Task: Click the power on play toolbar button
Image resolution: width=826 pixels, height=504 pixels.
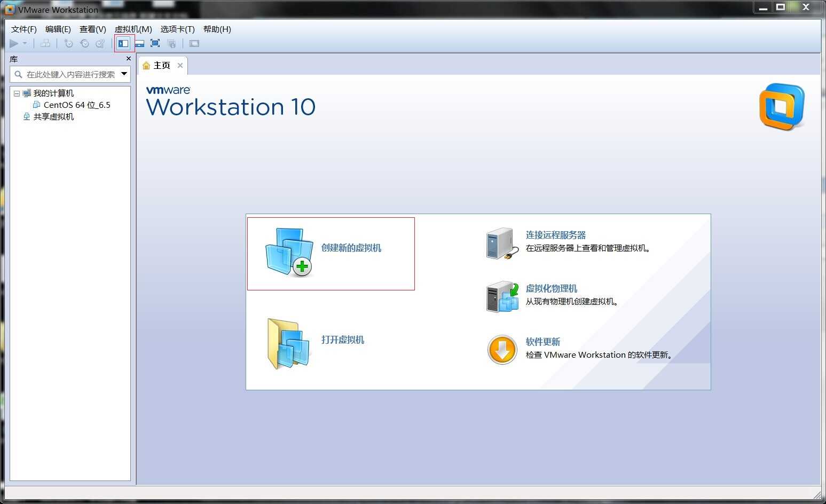Action: (x=14, y=43)
